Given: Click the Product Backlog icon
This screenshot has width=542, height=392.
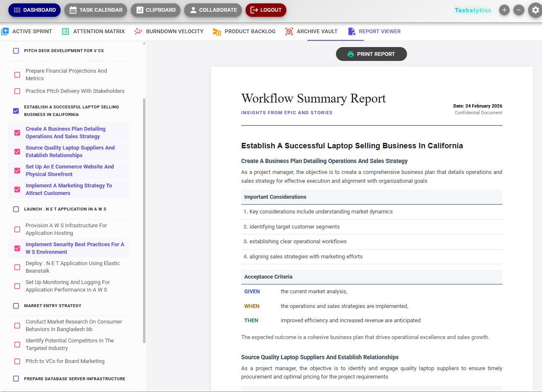Looking at the screenshot, I should click(217, 32).
